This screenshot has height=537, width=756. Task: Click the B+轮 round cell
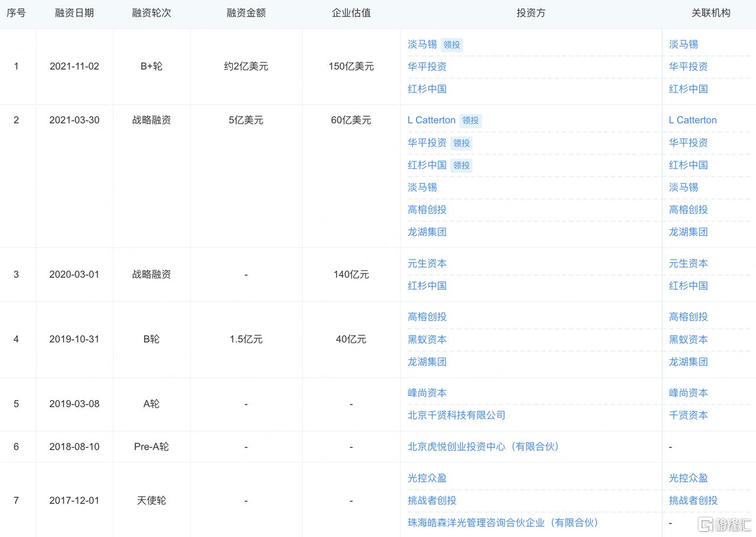point(151,67)
